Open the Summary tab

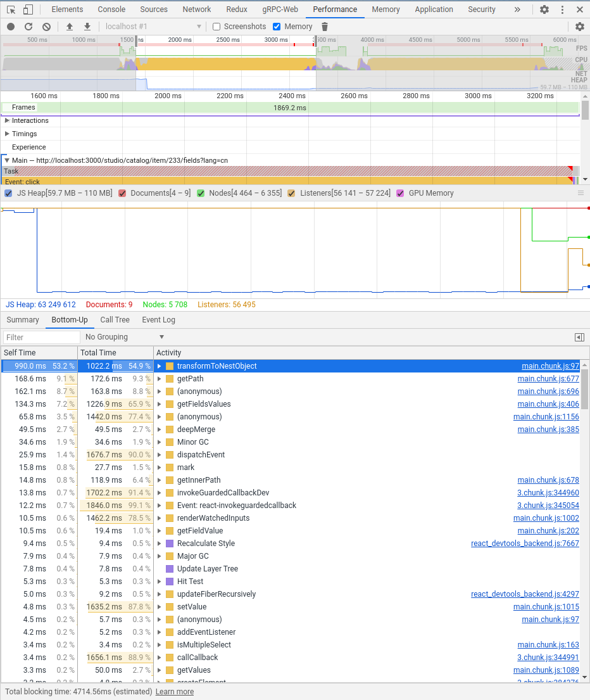[x=23, y=320]
